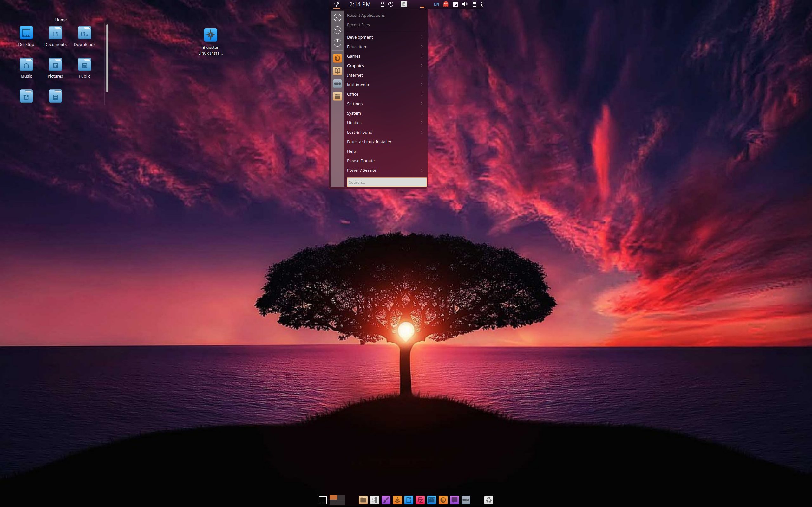
Task: Open clipboard tray icon in top panel
Action: coord(455,4)
